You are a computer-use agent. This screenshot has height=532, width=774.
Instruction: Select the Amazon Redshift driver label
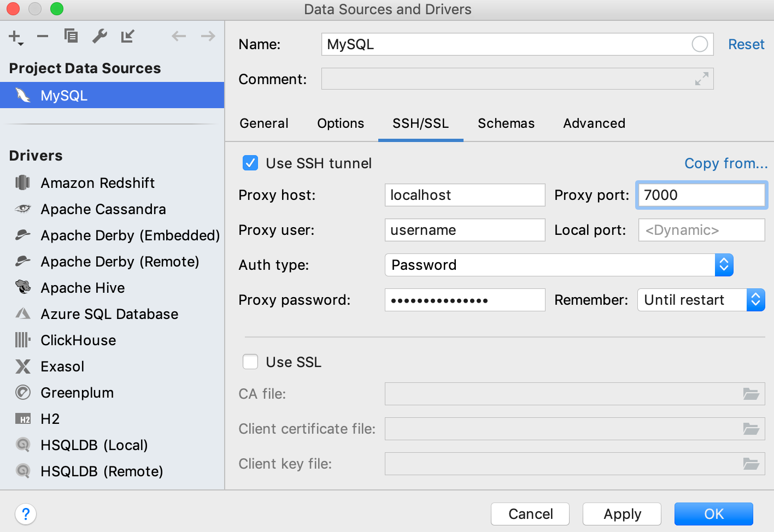point(98,183)
